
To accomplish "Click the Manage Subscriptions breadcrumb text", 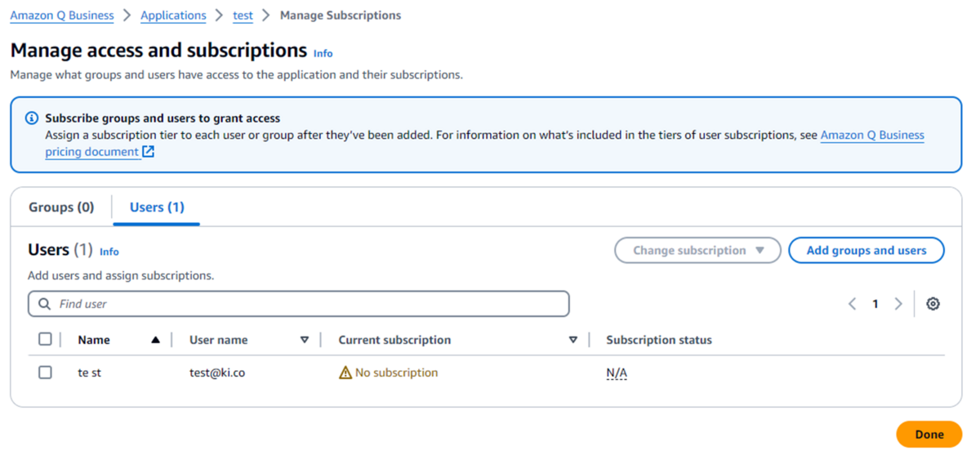I will point(341,16).
